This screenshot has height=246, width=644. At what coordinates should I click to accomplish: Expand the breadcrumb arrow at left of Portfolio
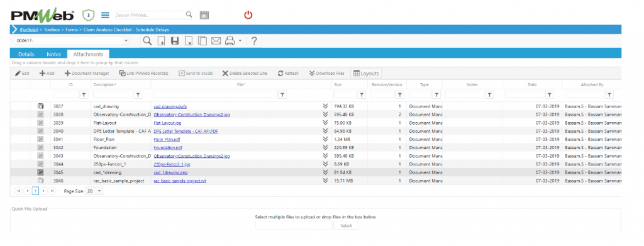coord(14,30)
